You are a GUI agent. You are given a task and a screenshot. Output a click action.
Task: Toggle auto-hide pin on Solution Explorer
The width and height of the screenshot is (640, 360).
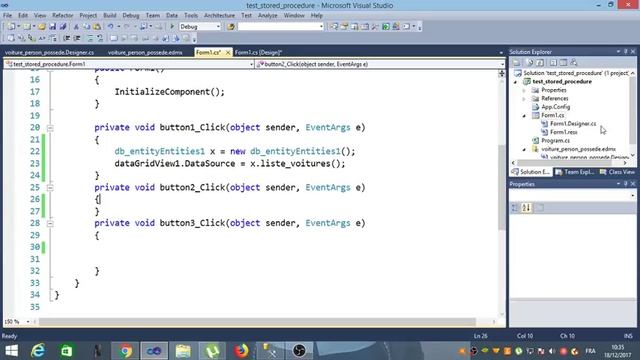point(625,51)
